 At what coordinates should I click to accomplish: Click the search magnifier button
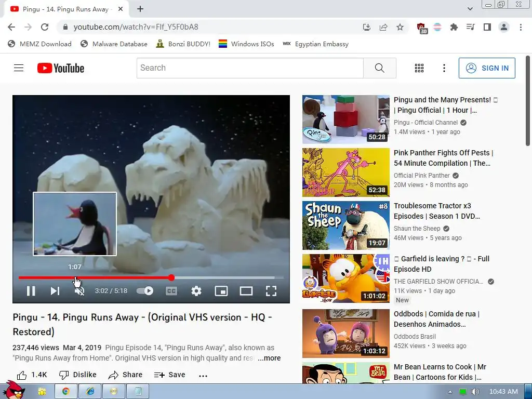click(380, 68)
